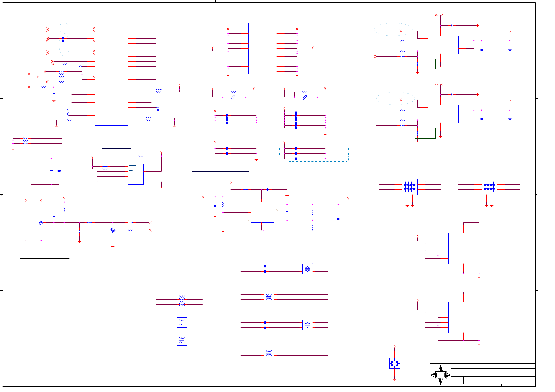The height and width of the screenshot is (392, 555).
Task: Select the crystal symbol next to the capacitor
Action: pos(59,170)
